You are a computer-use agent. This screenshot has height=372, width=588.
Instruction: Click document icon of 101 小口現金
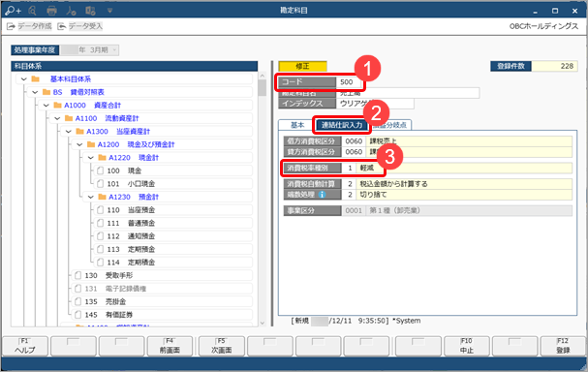pos(100,184)
